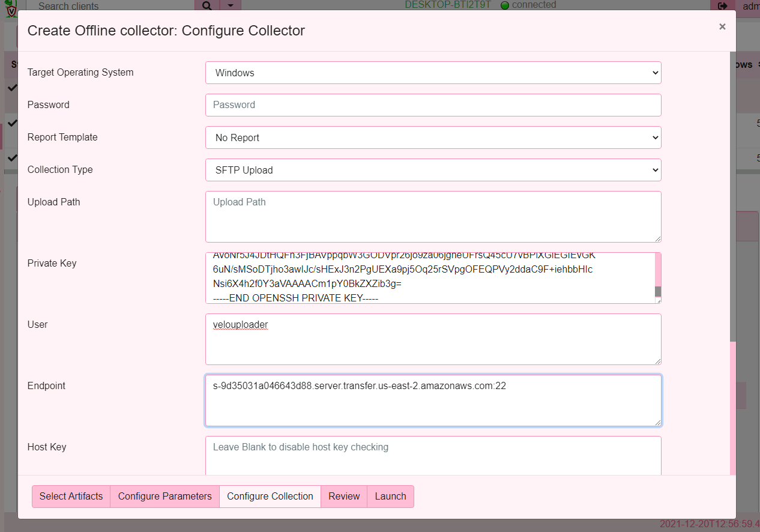Select the Configure Collection step
760x532 pixels.
270,496
